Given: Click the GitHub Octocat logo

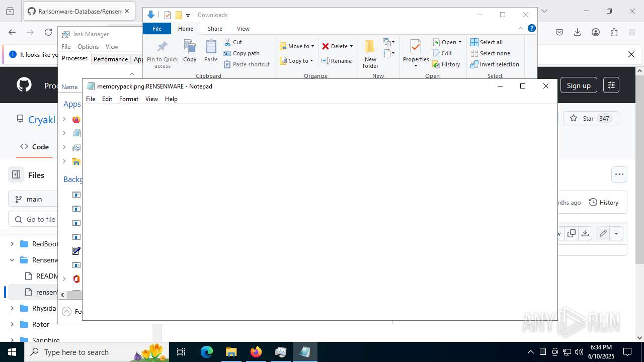Looking at the screenshot, I should click(x=24, y=85).
